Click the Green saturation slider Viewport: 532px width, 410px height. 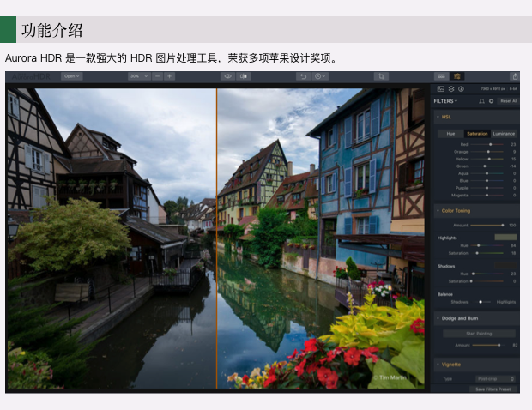487,166
